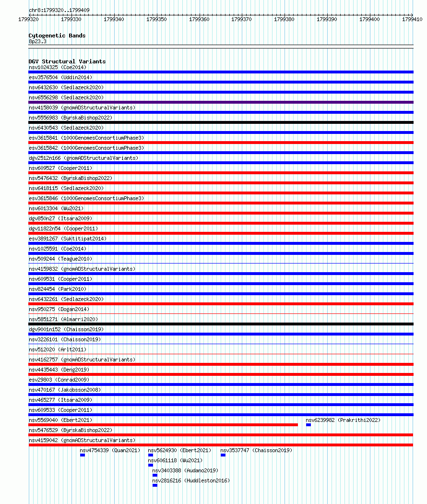Click ruler position 1799360
The height and width of the screenshot is (504, 427).
coord(199,19)
